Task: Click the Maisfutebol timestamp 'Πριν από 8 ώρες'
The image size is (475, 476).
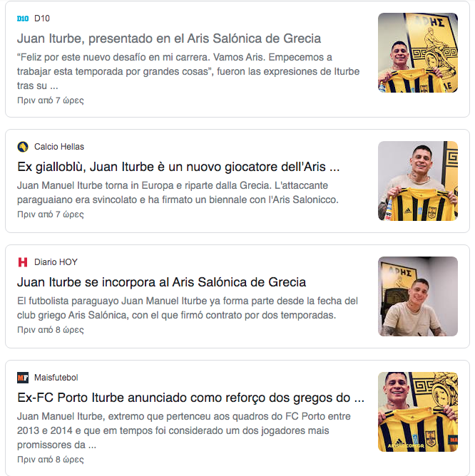Action: pos(51,460)
